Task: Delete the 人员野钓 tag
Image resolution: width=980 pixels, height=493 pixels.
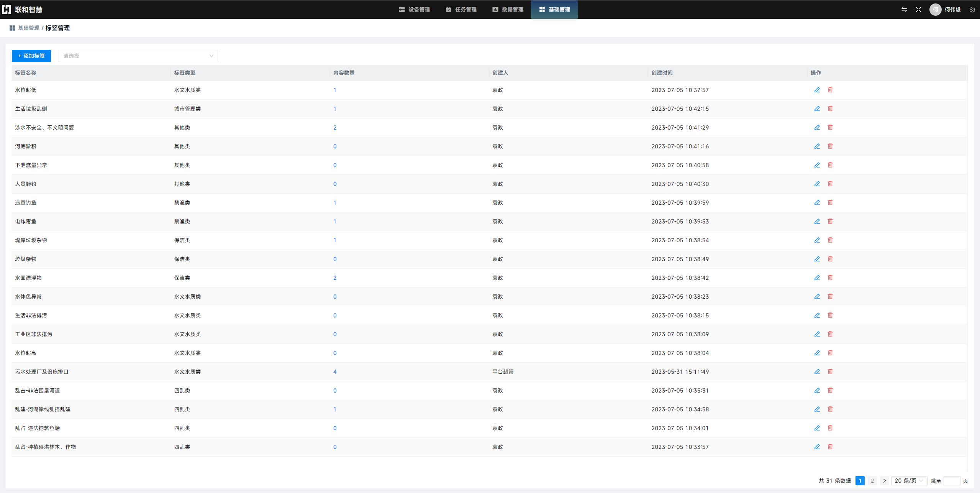Action: (830, 184)
